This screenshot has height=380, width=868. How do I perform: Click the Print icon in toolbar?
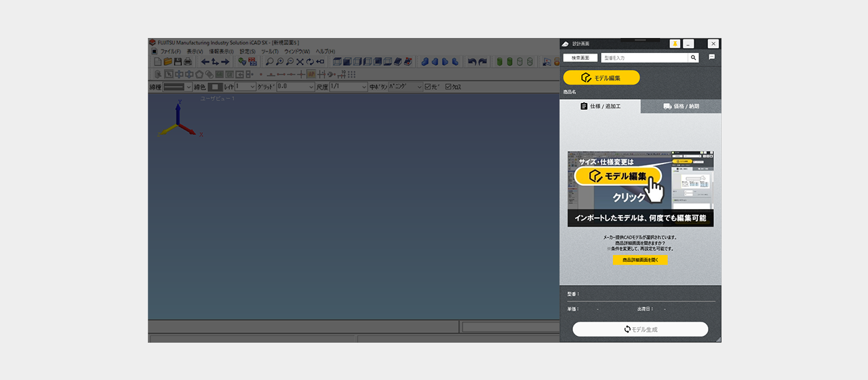pos(187,62)
